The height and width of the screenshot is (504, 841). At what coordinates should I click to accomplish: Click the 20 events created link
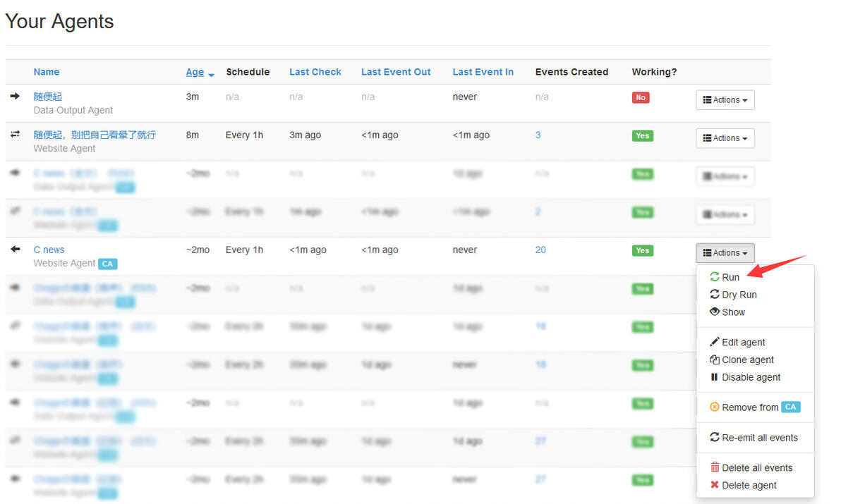540,250
